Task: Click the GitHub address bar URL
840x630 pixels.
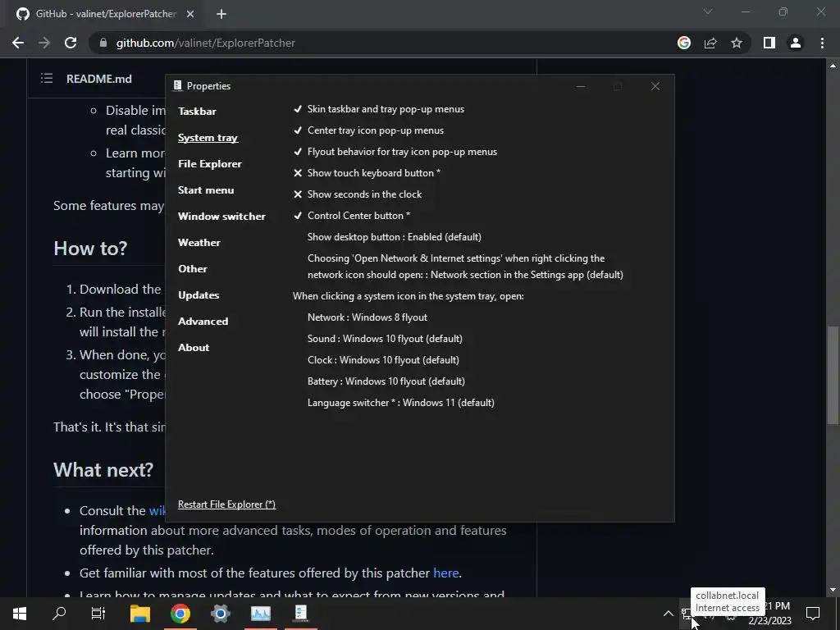Action: 206,43
